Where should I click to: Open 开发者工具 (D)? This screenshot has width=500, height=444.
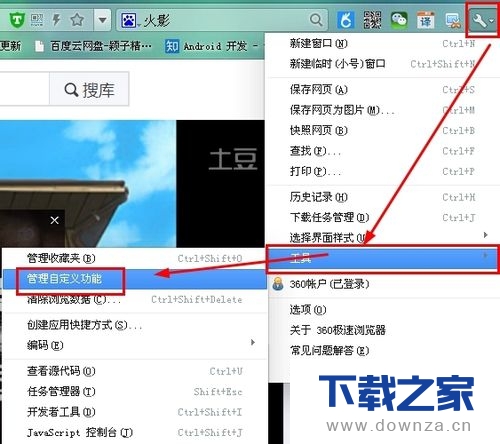135,412
